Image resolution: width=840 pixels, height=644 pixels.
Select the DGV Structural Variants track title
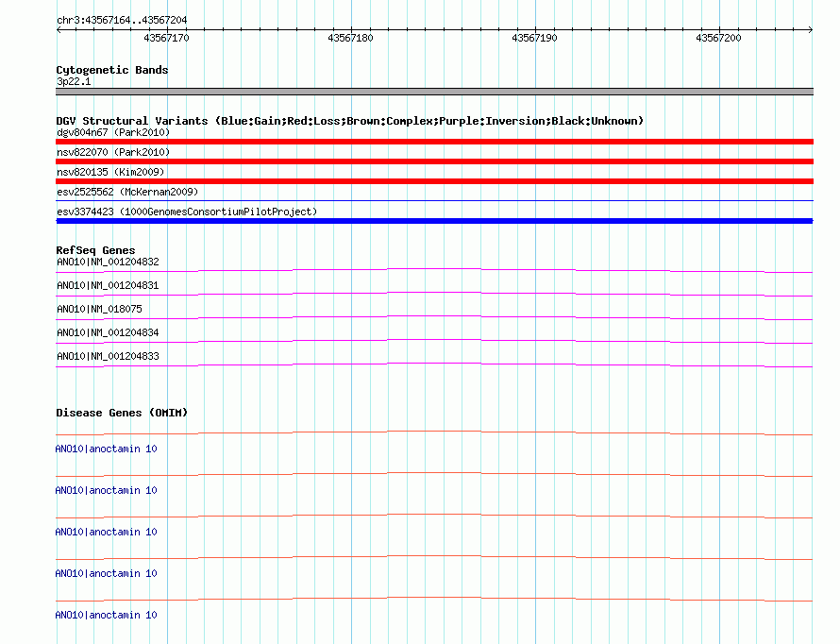[350, 121]
